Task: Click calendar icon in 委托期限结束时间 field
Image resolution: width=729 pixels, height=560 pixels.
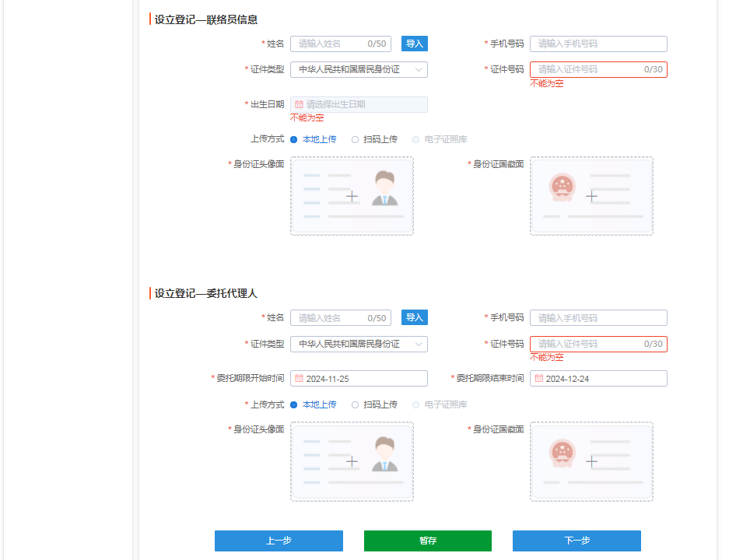Action: (x=539, y=378)
